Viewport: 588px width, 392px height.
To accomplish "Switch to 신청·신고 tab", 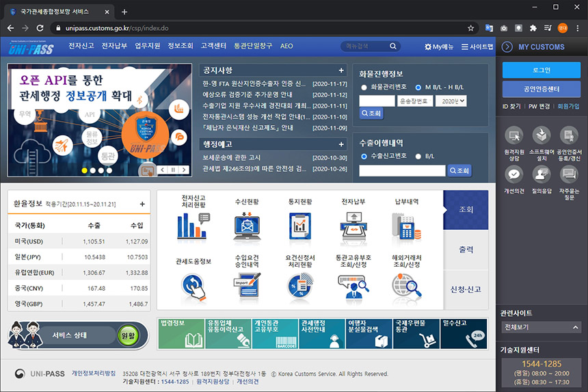I will 466,289.
